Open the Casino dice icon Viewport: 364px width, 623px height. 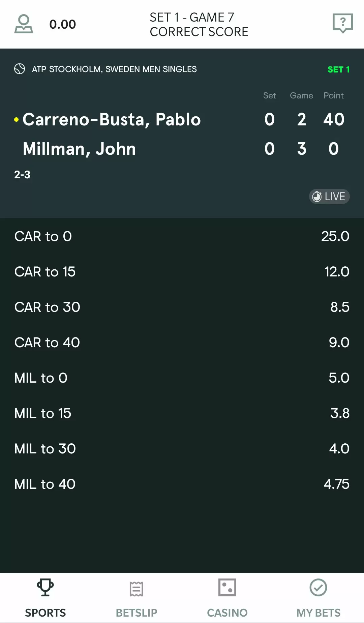pos(227,588)
